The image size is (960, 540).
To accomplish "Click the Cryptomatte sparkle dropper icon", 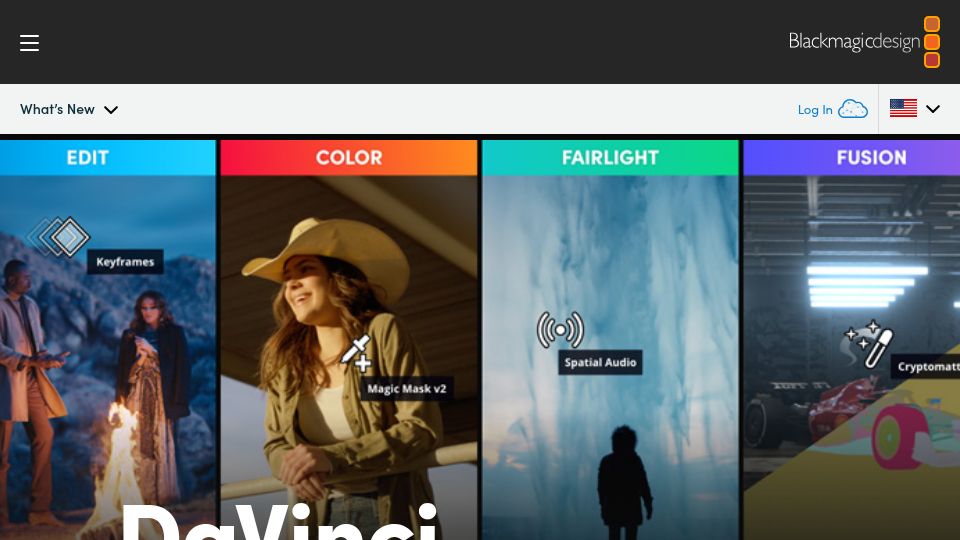I will 869,343.
